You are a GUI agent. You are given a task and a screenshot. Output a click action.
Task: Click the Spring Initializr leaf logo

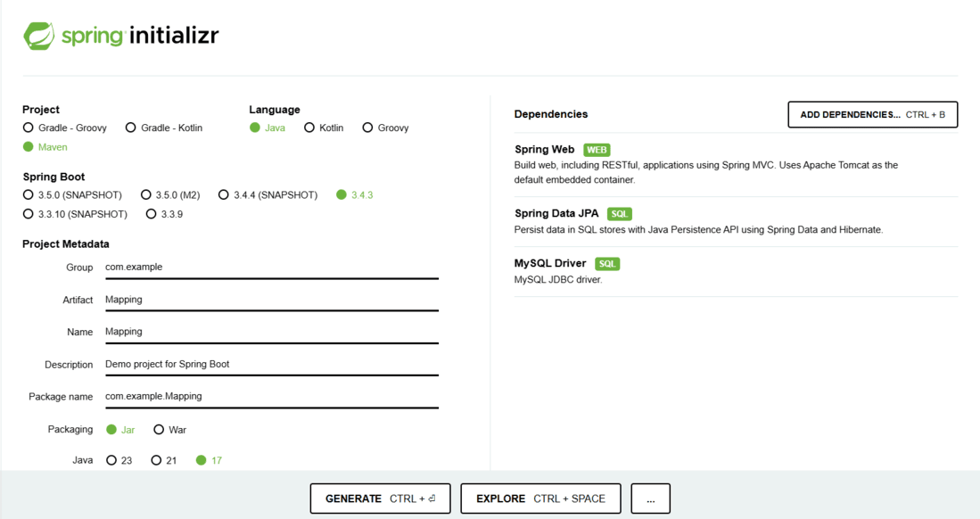click(39, 36)
